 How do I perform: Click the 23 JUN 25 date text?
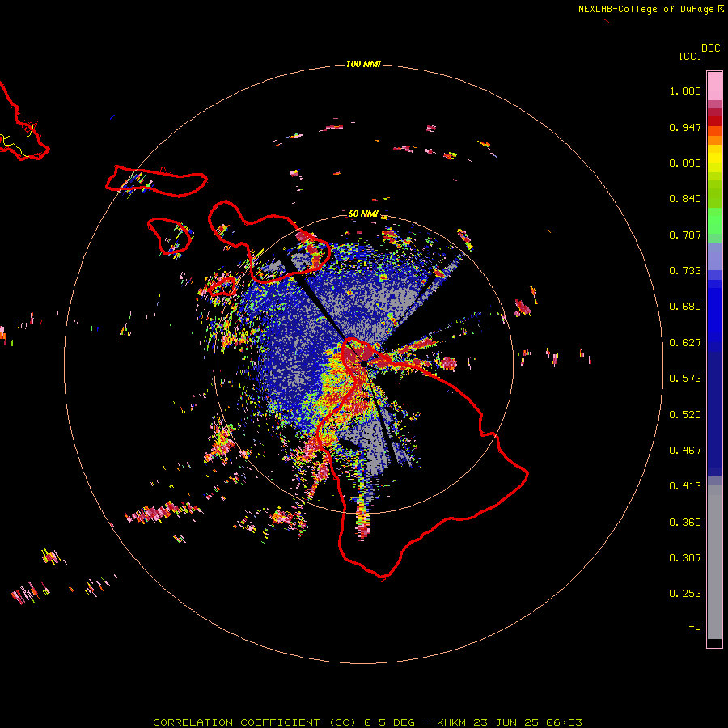(506, 722)
